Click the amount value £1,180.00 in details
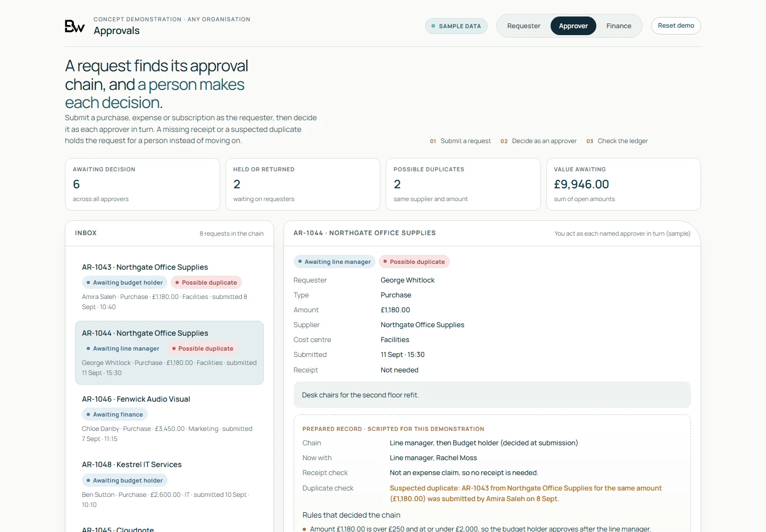The height and width of the screenshot is (532, 766). point(395,310)
